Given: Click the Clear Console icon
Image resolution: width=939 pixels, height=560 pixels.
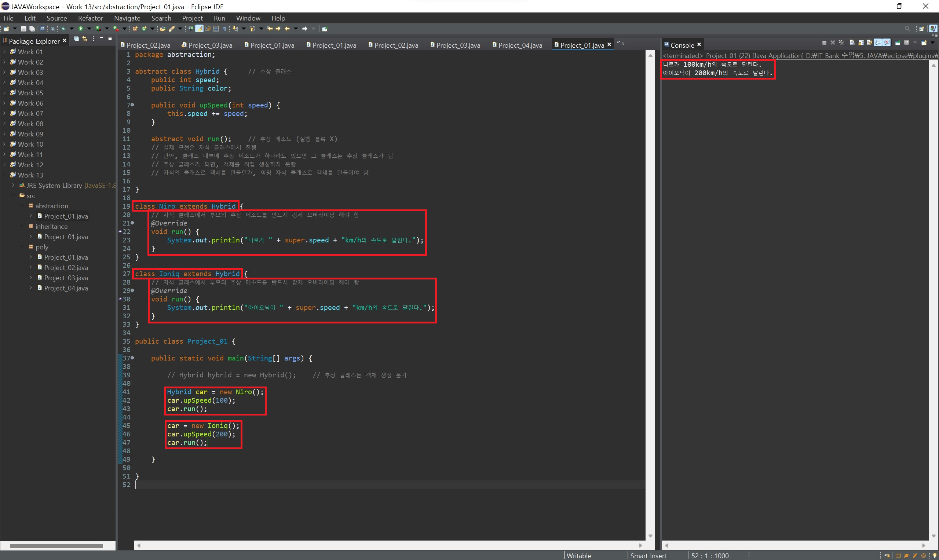Looking at the screenshot, I should 852,43.
